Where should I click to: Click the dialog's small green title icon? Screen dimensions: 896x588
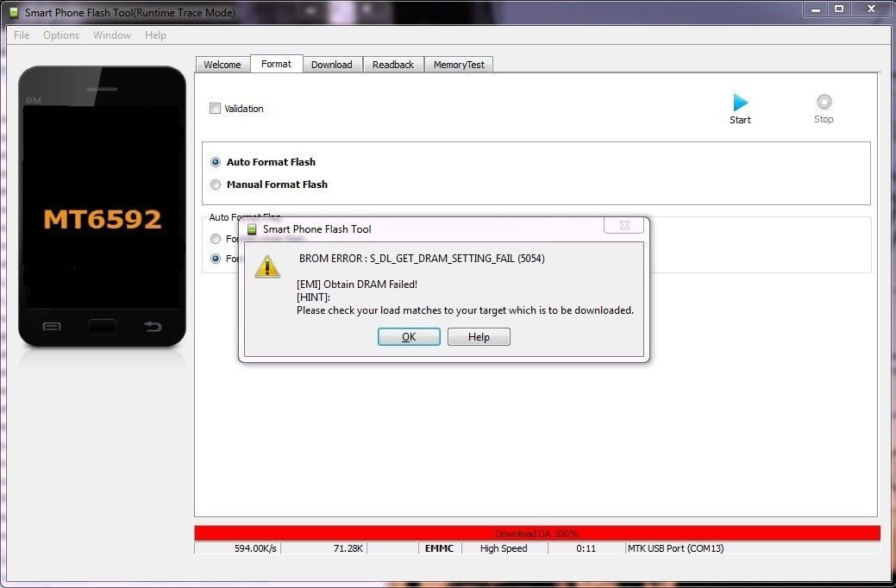[252, 229]
